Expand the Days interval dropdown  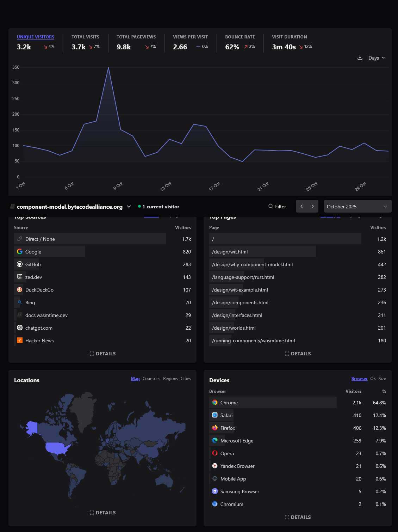pos(377,58)
